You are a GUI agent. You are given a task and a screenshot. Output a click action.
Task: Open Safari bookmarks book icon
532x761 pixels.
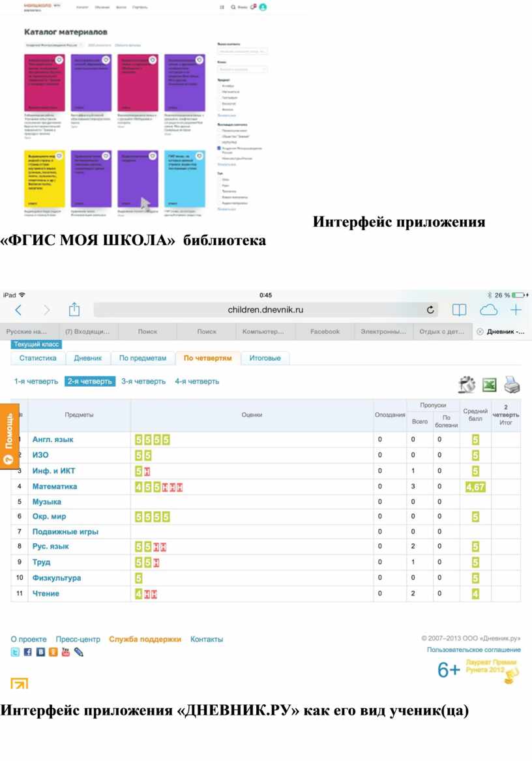coord(460,310)
